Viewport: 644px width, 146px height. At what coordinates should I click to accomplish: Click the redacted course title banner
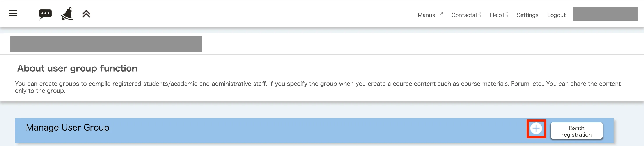click(x=106, y=44)
